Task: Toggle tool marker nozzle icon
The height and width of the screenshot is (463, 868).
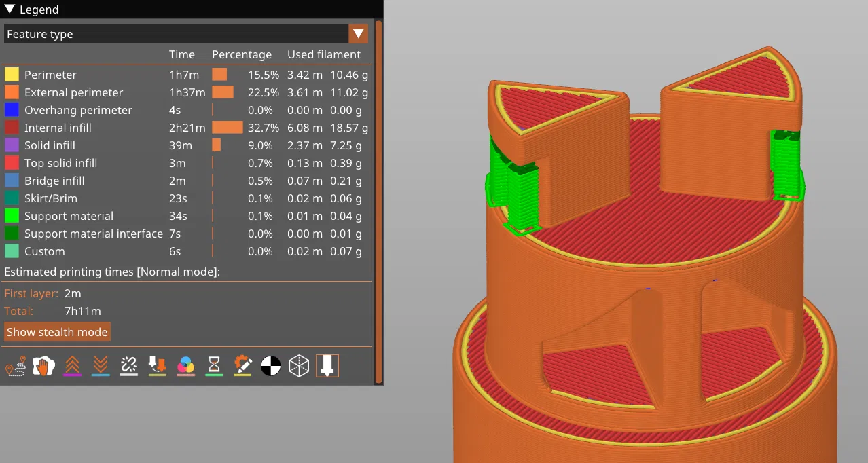Action: pos(327,367)
